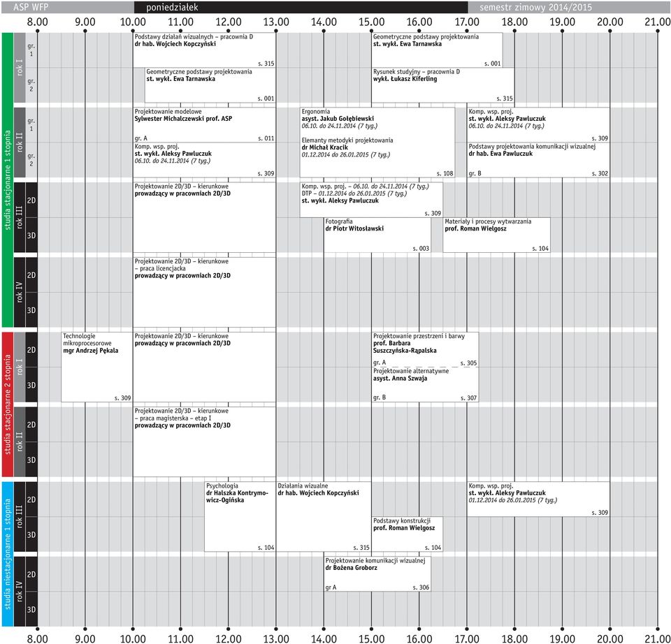Click '– praca licencjacka' class subtitle
Screen dimensions: 671x644
tap(160, 268)
